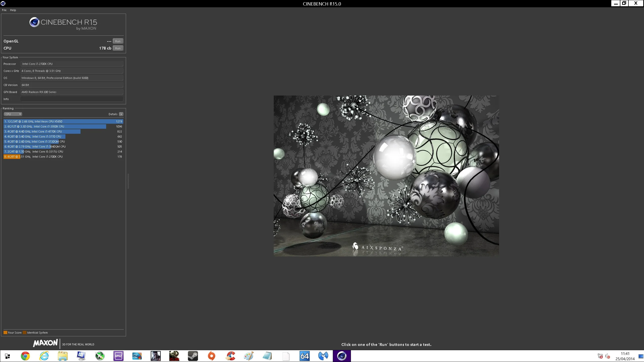
Task: Open the Crysis 3 game taskbar icon
Action: click(x=174, y=356)
